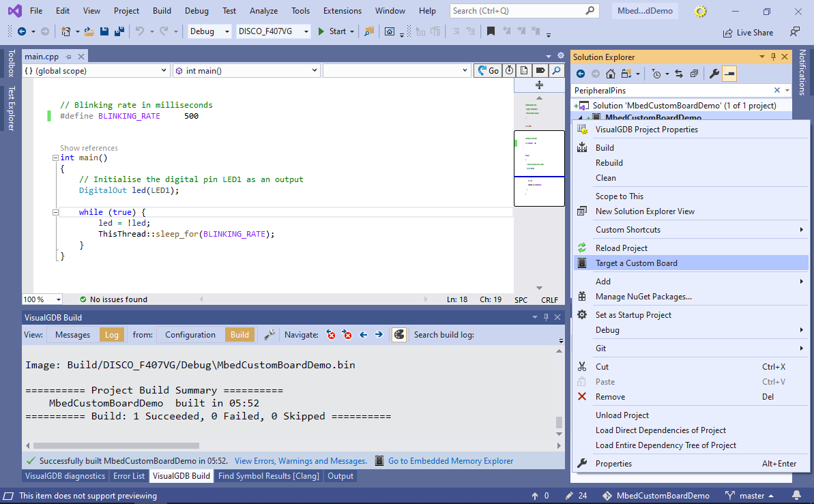
Task: Go to next message blue arrow
Action: tap(379, 335)
